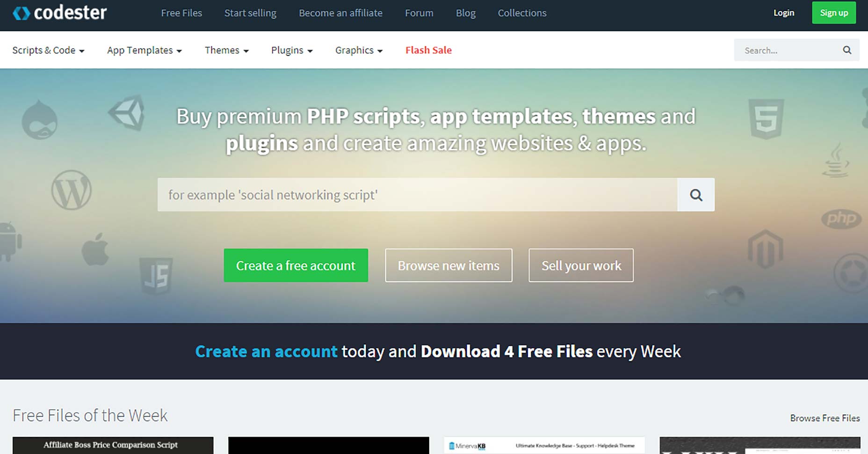
Task: Click Create a free account button
Action: pos(296,265)
